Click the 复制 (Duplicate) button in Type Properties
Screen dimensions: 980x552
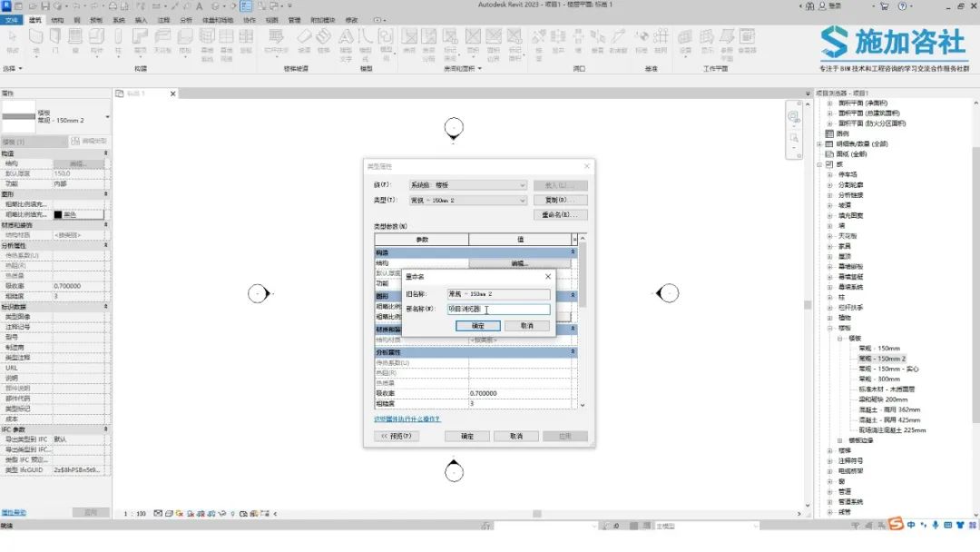561,200
